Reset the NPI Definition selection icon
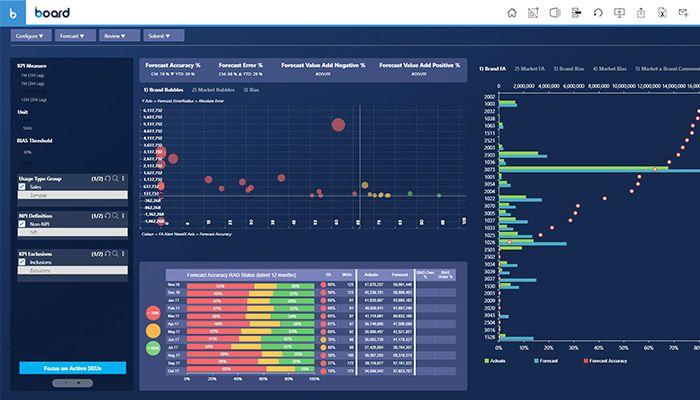Image resolution: width=700 pixels, height=400 pixels. [x=108, y=216]
